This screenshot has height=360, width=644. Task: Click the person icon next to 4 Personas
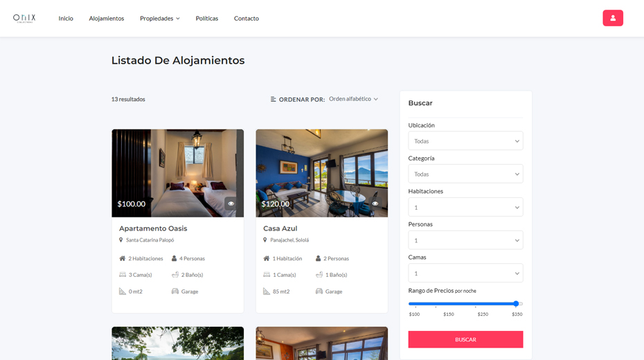click(174, 258)
